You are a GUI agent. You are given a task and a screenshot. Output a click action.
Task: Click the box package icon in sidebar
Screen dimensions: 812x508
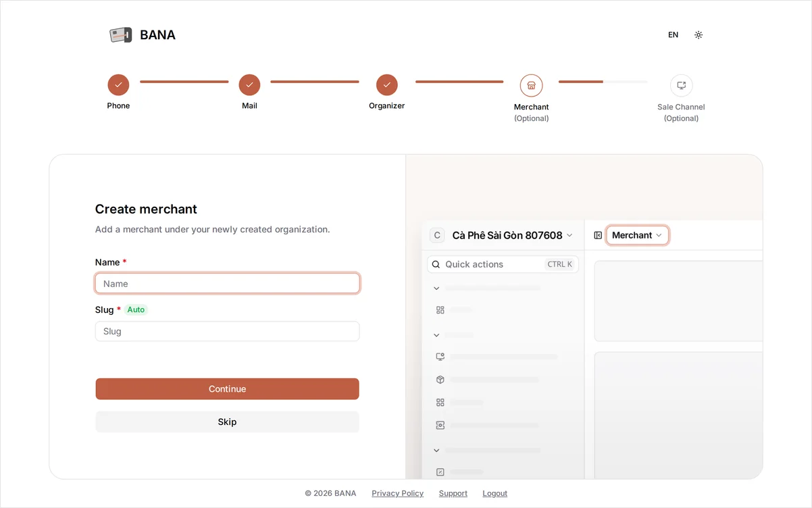point(440,380)
